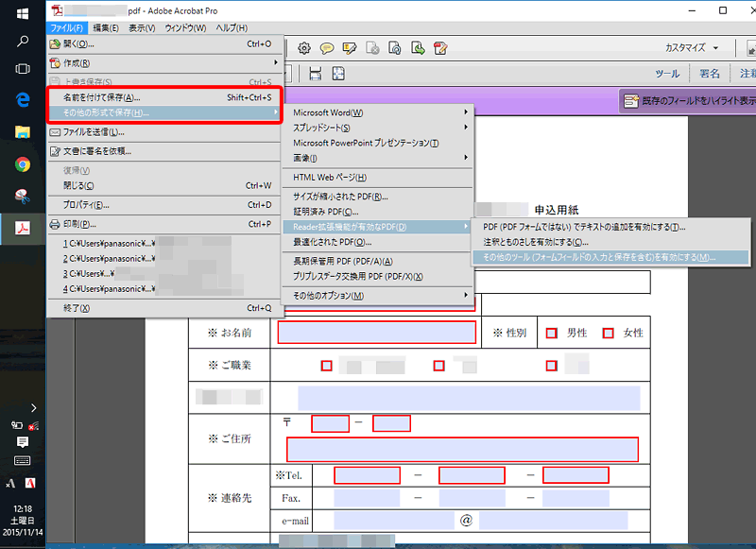Click the e-mail field before the @ sign
The width and height of the screenshot is (756, 549).
tap(393, 521)
